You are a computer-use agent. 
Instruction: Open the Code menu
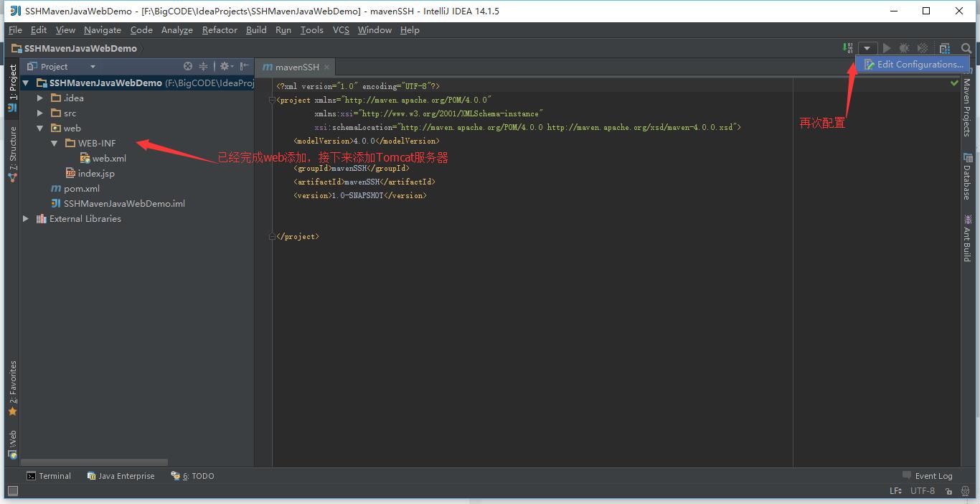(141, 30)
